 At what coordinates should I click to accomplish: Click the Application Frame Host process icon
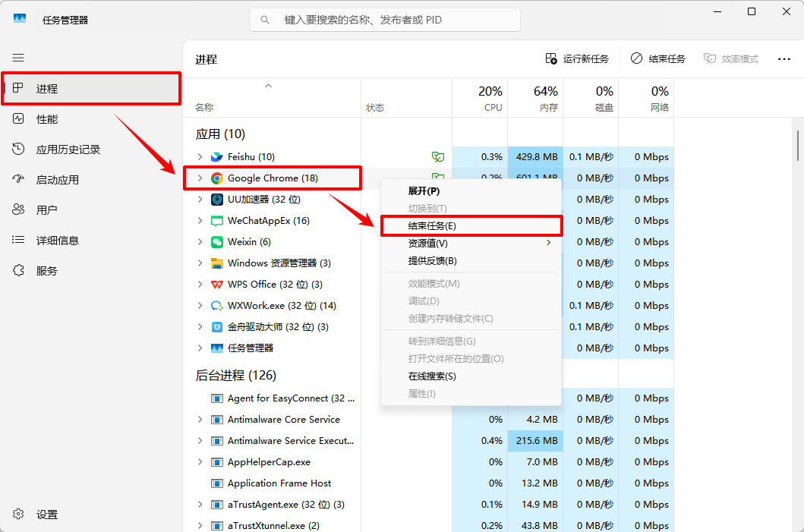[x=217, y=484]
